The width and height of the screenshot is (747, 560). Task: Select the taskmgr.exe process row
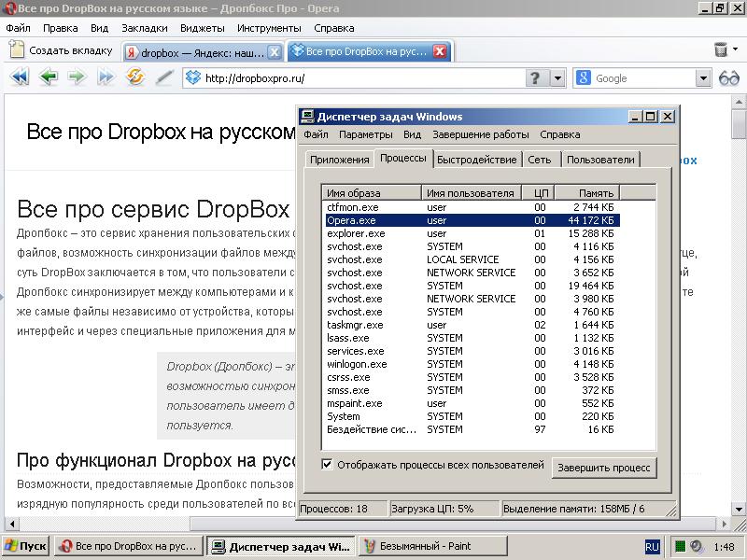tap(472, 325)
